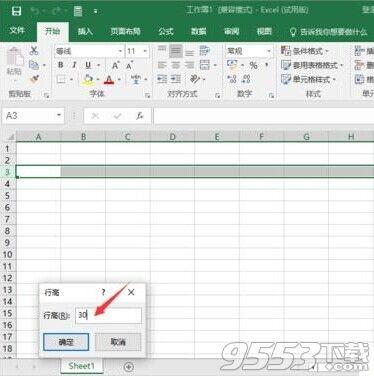This screenshot has width=374, height=376.
Task: Click the Merge and Center icon
Action: pos(205,65)
